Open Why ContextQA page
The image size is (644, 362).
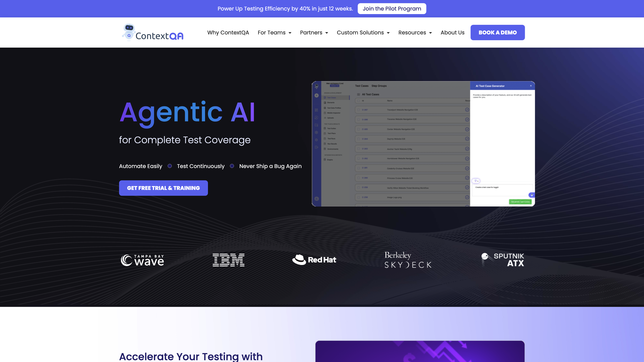click(228, 32)
